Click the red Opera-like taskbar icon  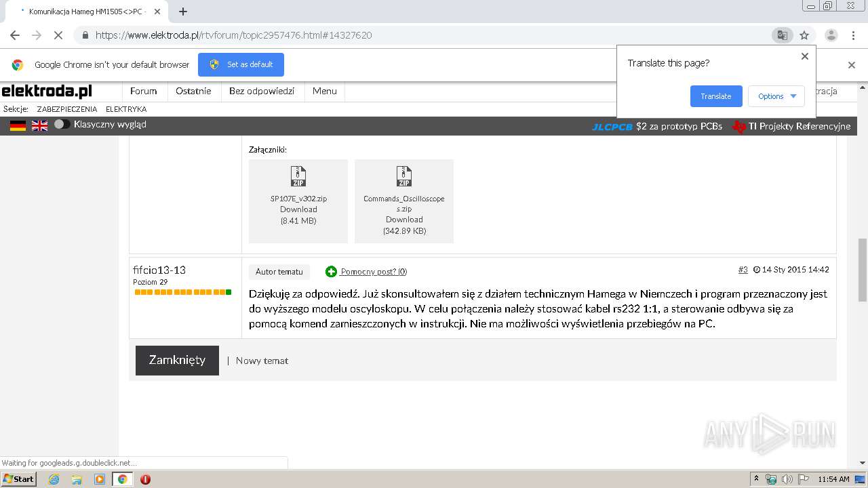145,479
